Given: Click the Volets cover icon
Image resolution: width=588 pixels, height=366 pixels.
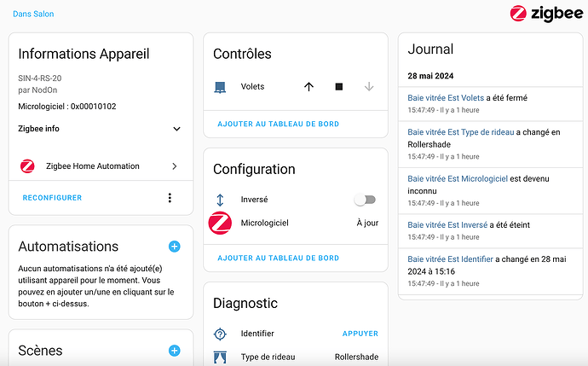Looking at the screenshot, I should [x=220, y=88].
